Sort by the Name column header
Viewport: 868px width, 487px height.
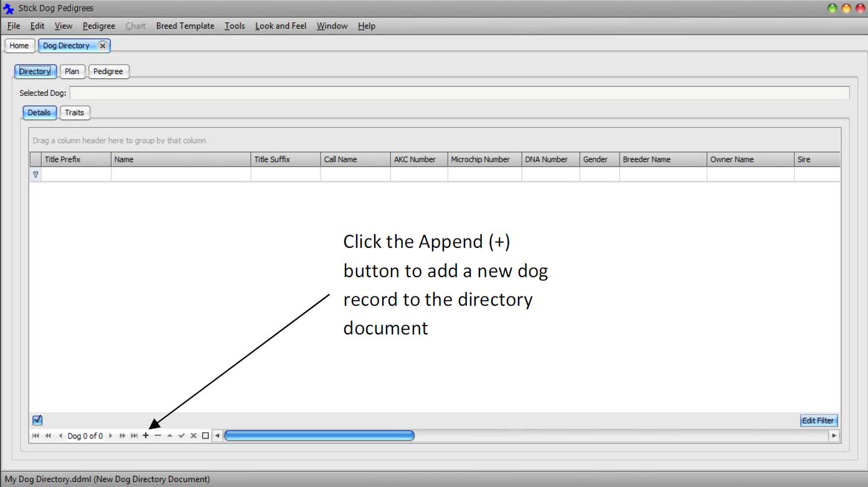pos(181,159)
